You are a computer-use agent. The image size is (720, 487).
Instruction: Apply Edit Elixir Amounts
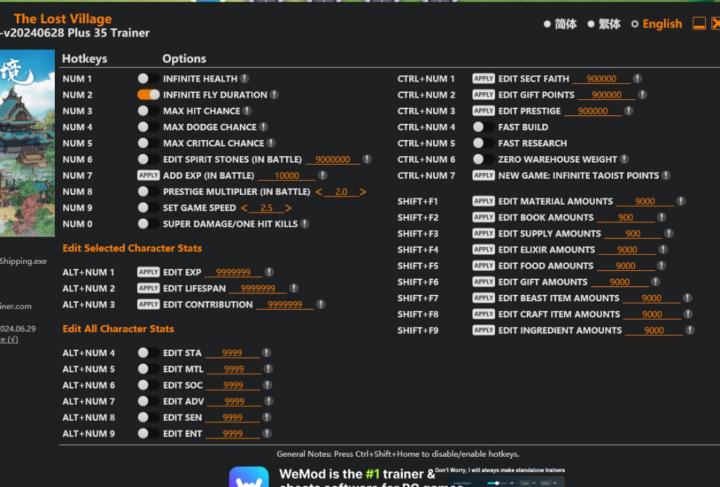pos(484,249)
